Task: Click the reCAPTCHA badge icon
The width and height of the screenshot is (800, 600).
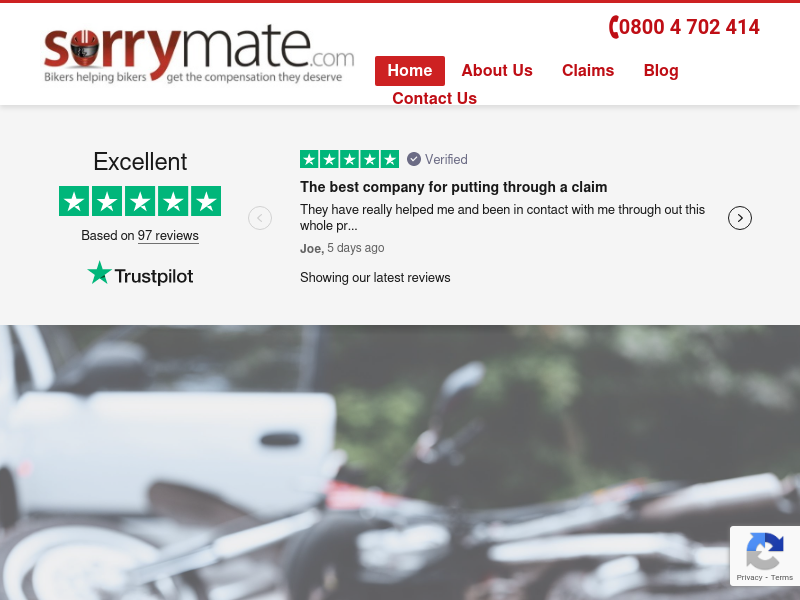Action: [765, 551]
